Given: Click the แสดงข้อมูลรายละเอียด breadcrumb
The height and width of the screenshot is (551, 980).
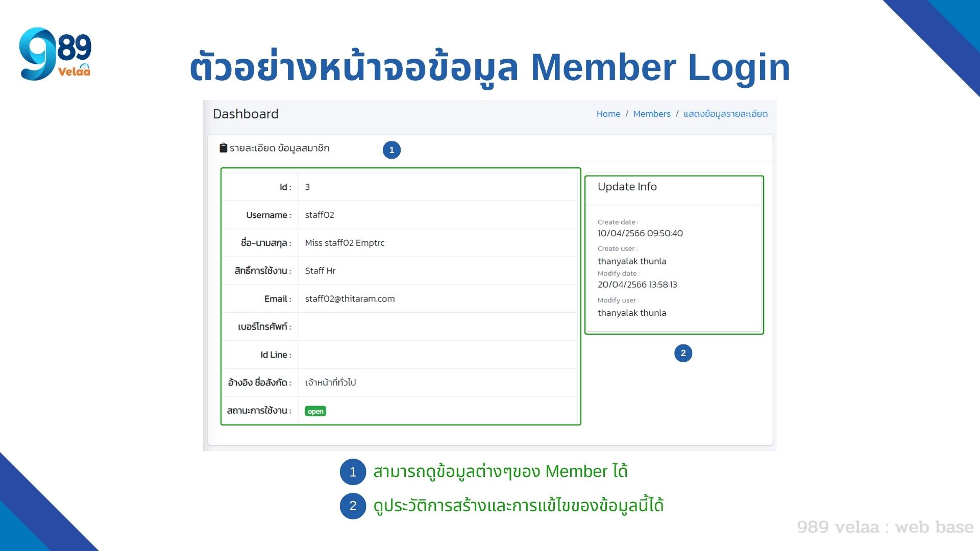Looking at the screenshot, I should (x=725, y=114).
